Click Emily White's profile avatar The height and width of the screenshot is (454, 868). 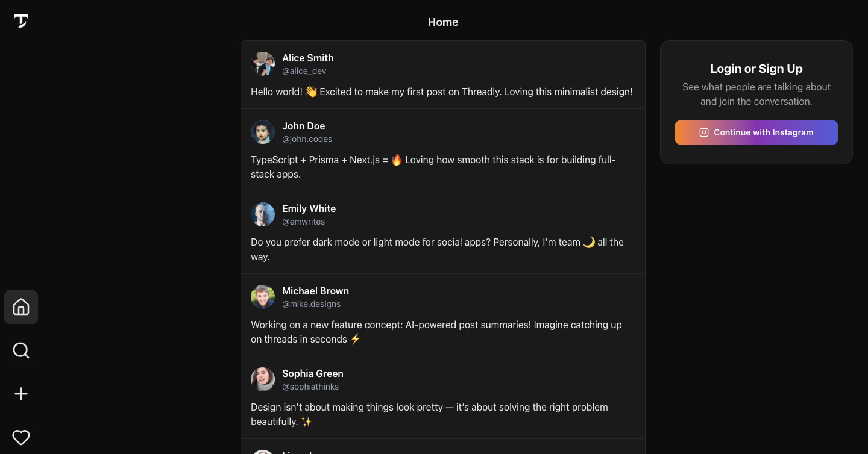(263, 214)
